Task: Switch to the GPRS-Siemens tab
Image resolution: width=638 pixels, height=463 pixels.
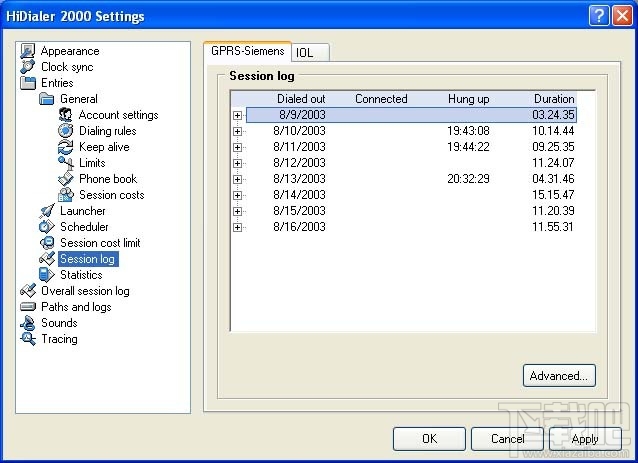Action: click(247, 51)
